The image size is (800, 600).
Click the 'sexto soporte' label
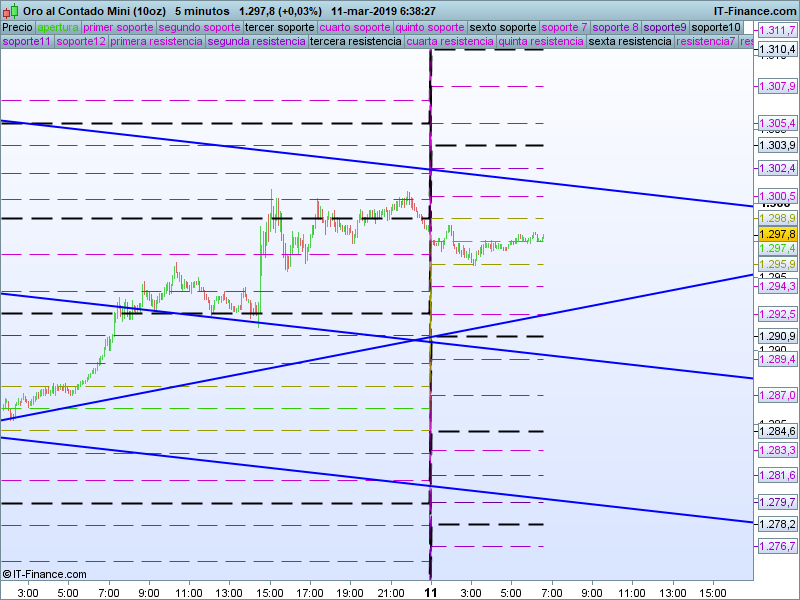coord(503,27)
